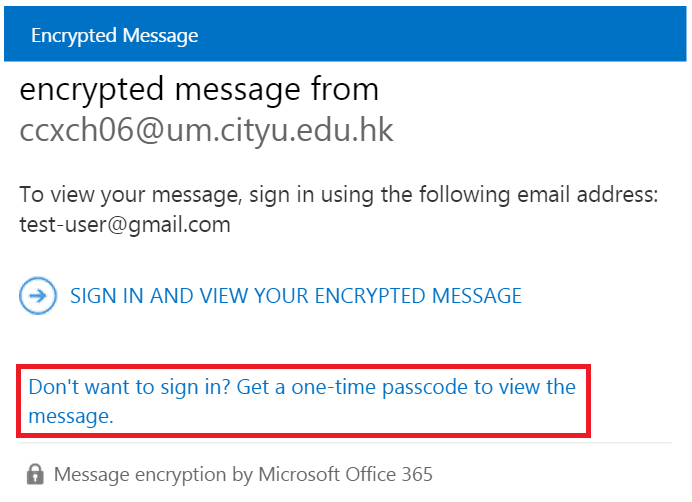Click the "To view your message" instruction line

coord(338,196)
